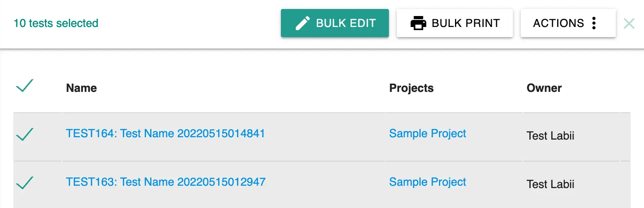This screenshot has height=208, width=644.
Task: Sort by the Owner column header
Action: click(x=544, y=88)
